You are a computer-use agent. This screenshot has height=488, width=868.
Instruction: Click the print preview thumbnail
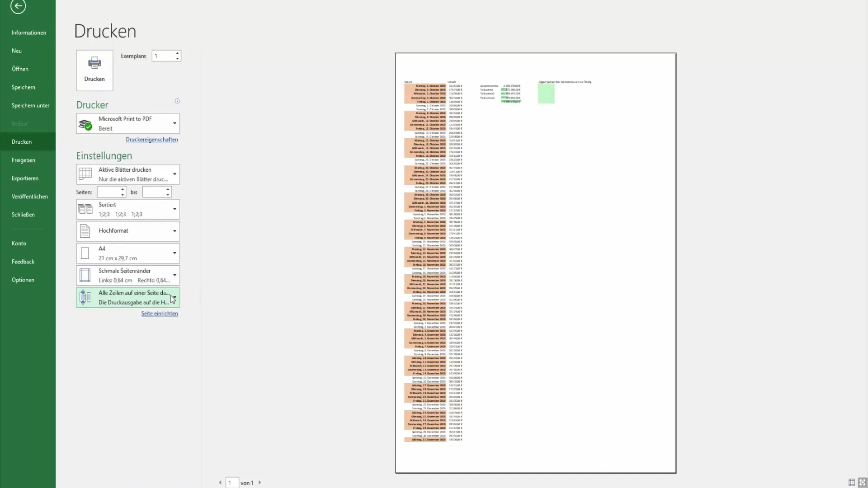point(535,262)
